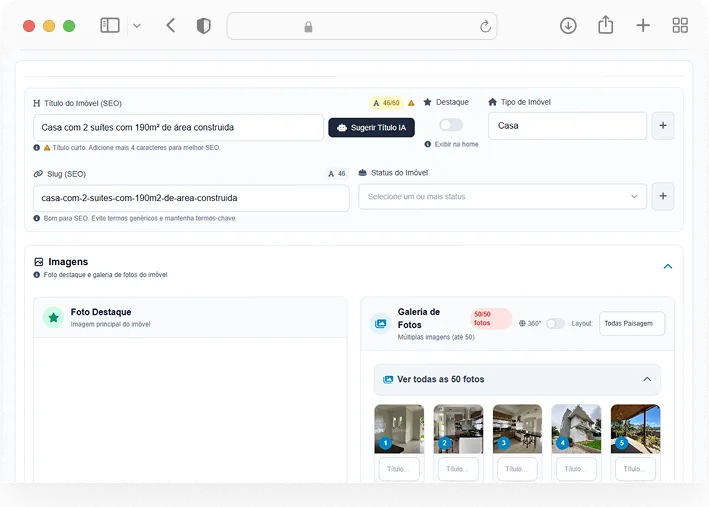Select gallery photo thumbnail number 5
This screenshot has width=709, height=507.
coord(635,429)
